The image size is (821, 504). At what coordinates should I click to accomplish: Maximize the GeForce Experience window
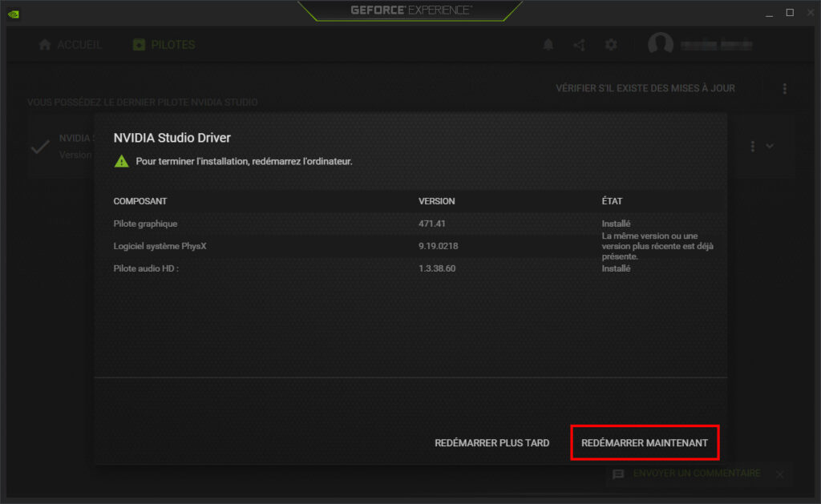790,13
